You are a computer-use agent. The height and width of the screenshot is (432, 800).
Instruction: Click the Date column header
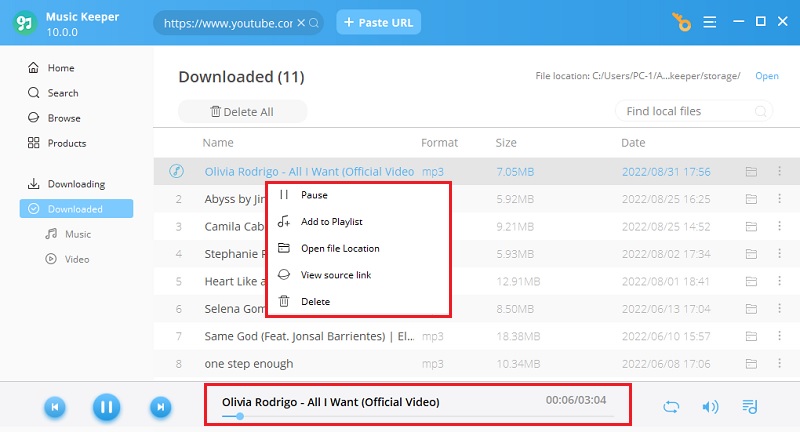(633, 143)
